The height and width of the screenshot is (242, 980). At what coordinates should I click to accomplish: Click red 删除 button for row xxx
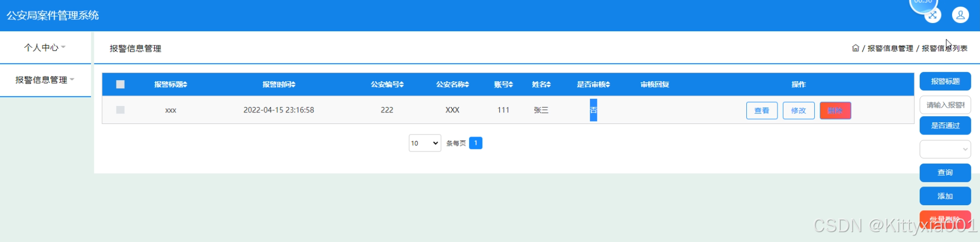pos(835,110)
